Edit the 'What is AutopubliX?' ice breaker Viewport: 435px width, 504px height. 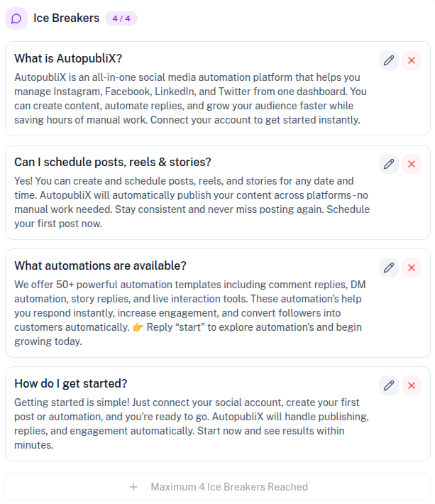tap(389, 60)
